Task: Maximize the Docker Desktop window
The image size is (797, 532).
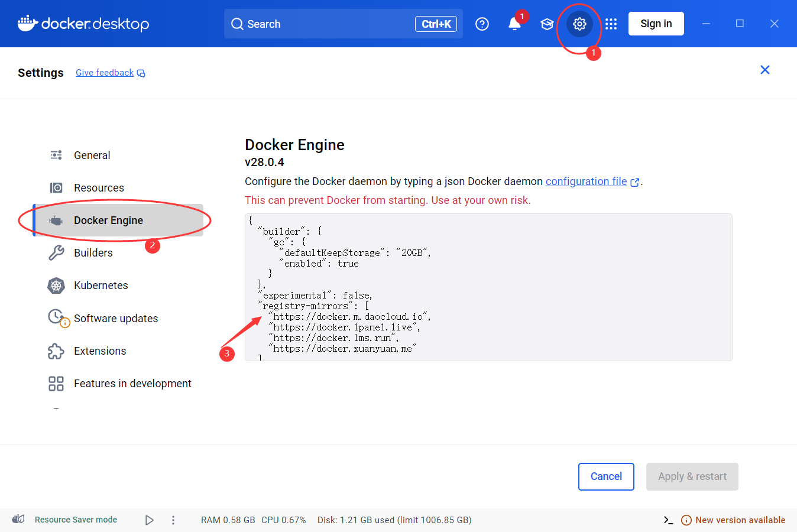Action: tap(740, 24)
